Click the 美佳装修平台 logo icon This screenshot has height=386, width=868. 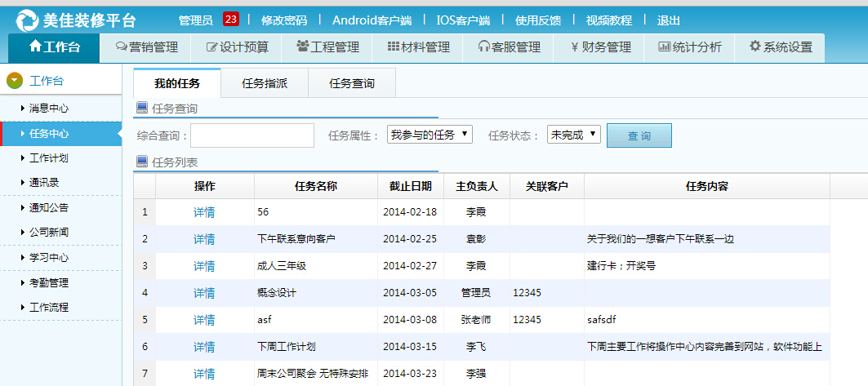click(x=27, y=20)
